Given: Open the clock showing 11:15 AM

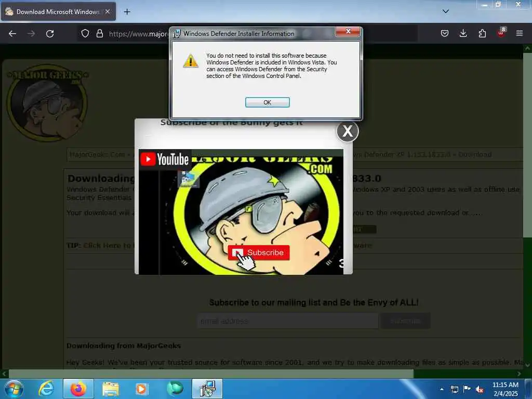Looking at the screenshot, I should 505,389.
